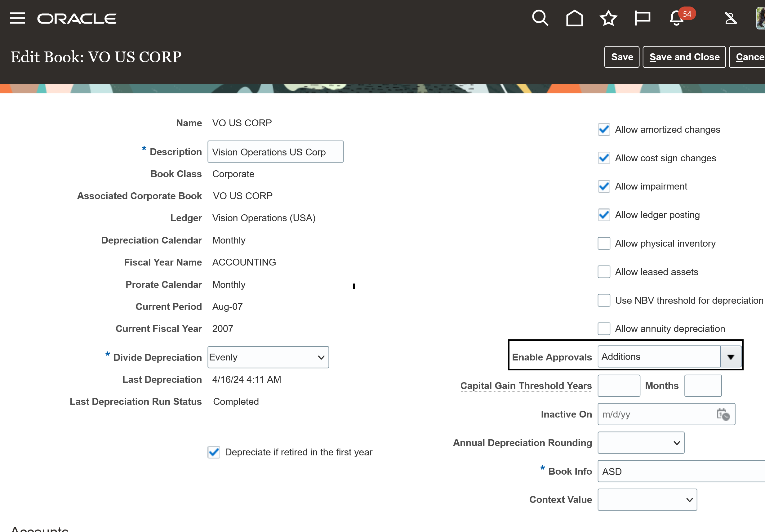
Task: Click the Cancel button
Action: pos(748,57)
